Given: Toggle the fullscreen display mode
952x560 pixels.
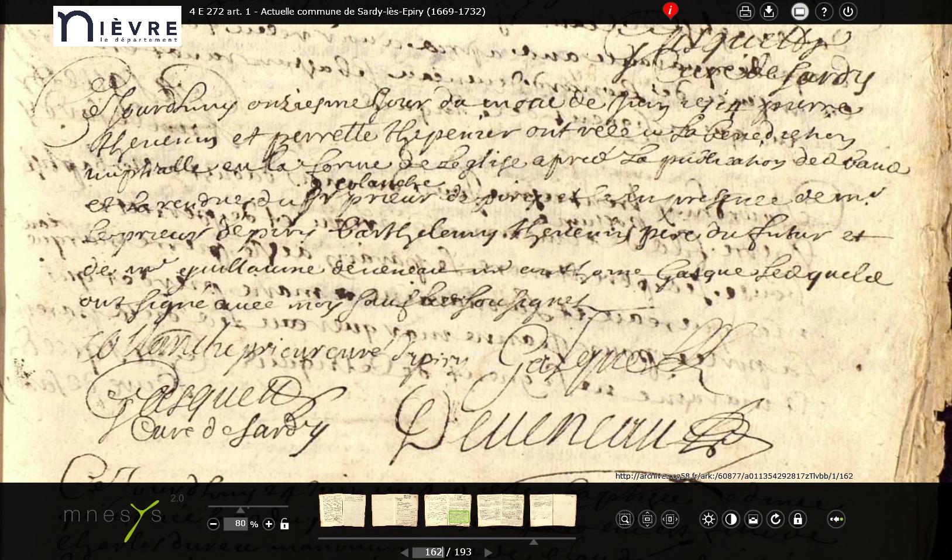Looking at the screenshot, I should tap(799, 12).
